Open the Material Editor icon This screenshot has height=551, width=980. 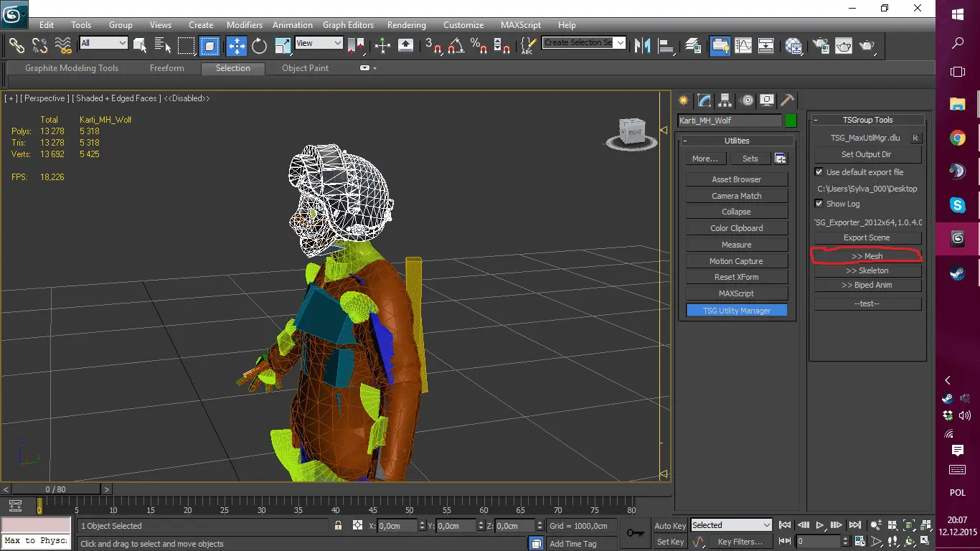(793, 46)
